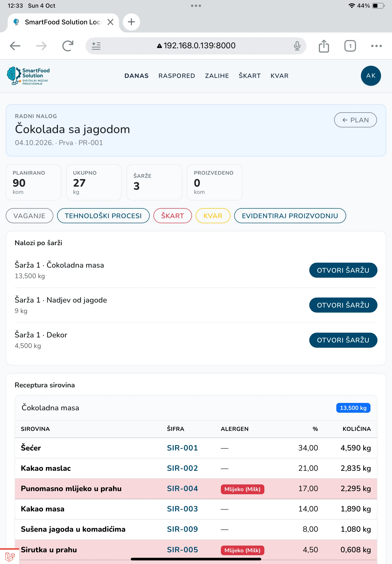392x564 pixels.
Task: Select the VAGANJE pill button
Action: (x=29, y=216)
